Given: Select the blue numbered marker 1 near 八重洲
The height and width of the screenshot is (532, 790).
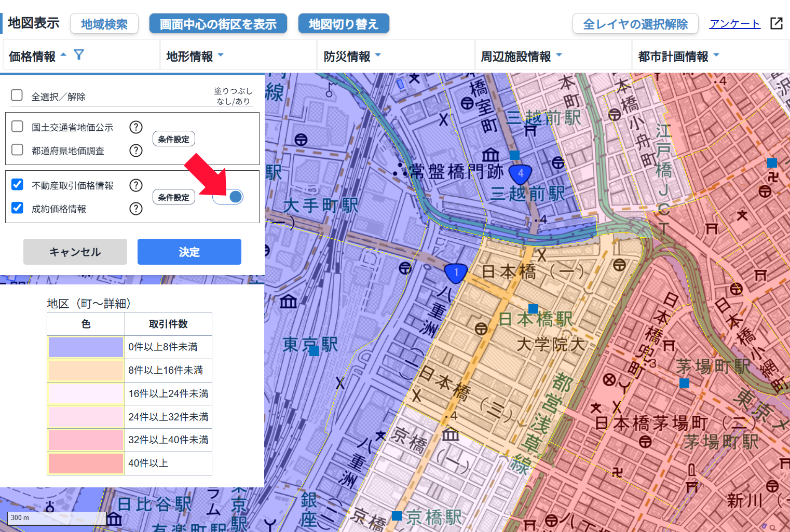Looking at the screenshot, I should click(x=455, y=274).
